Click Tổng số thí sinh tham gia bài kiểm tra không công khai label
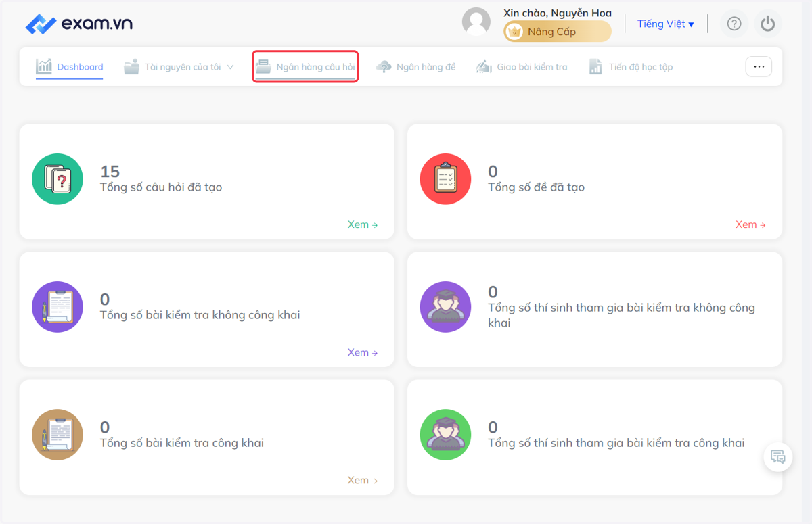This screenshot has width=812, height=524. (x=622, y=315)
